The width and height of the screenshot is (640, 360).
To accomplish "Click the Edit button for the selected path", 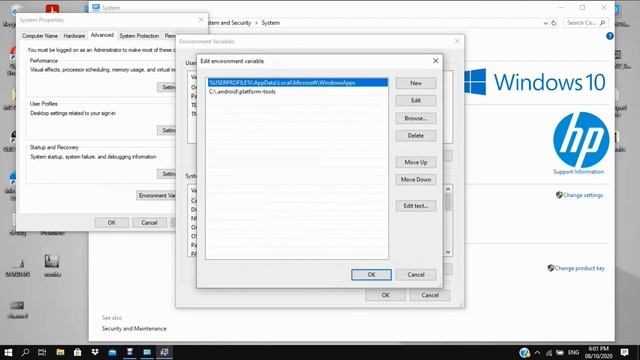I will (416, 100).
